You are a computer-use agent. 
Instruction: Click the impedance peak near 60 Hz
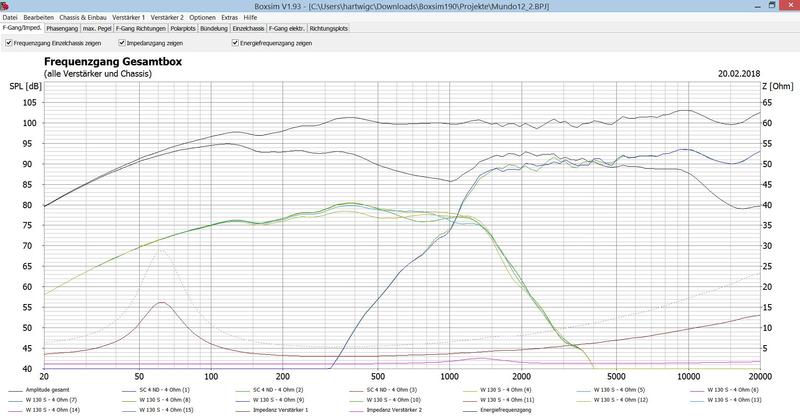(161, 302)
